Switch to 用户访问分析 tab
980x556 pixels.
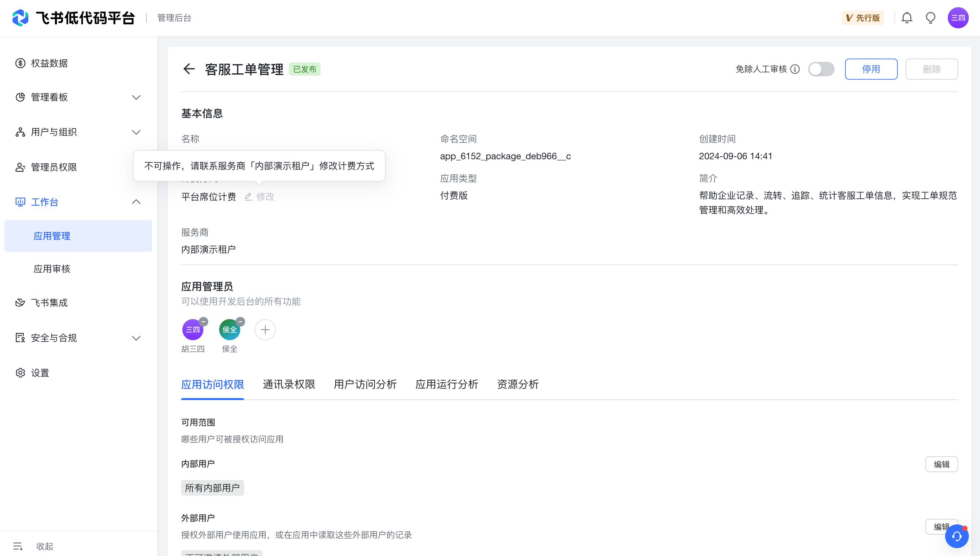click(x=365, y=384)
